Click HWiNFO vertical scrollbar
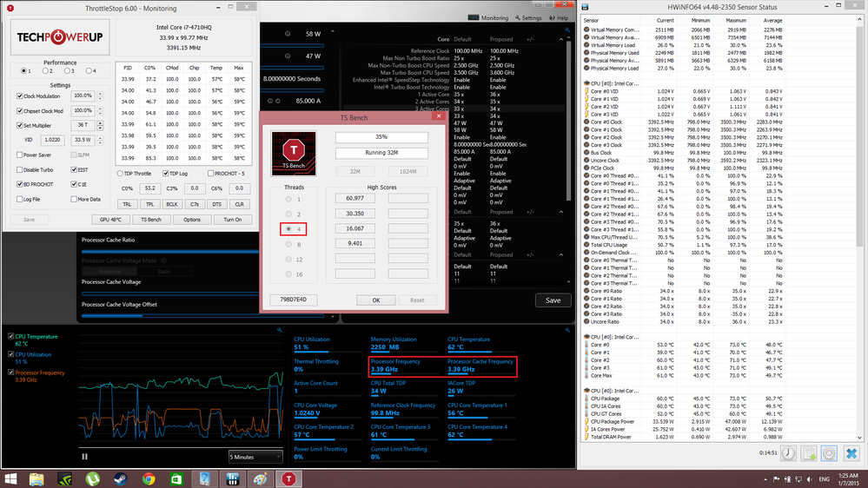Image resolution: width=868 pixels, height=488 pixels. (x=859, y=227)
